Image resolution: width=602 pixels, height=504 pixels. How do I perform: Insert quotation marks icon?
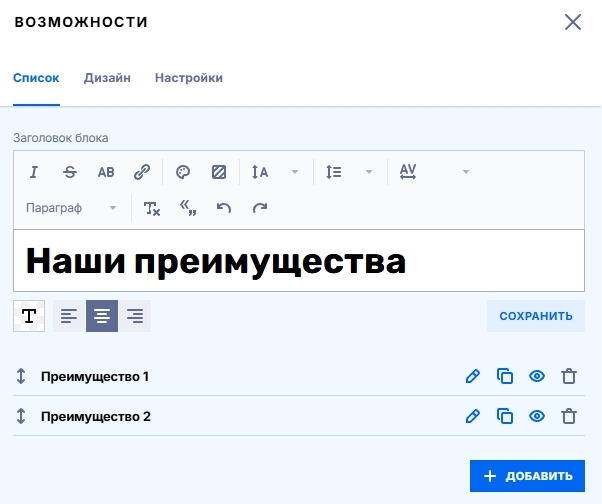(x=188, y=208)
